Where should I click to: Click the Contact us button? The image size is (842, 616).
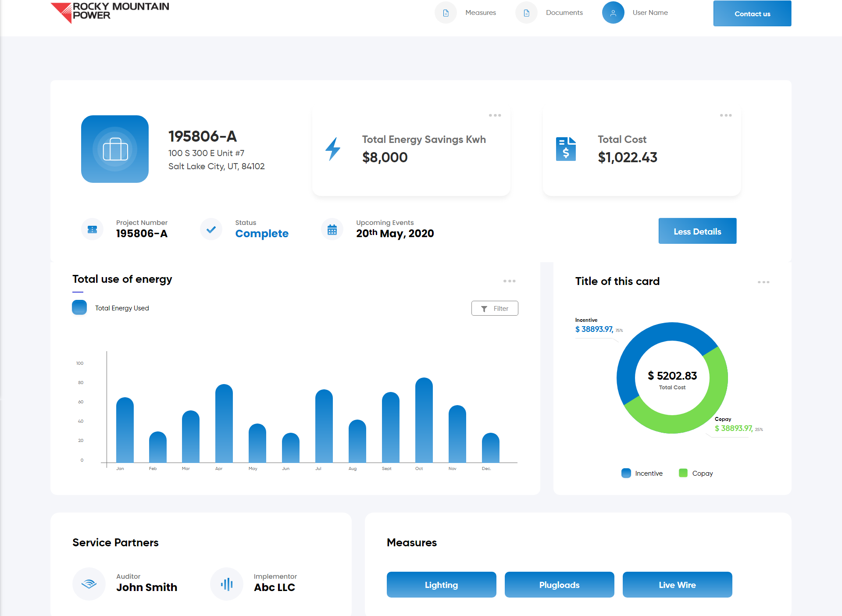click(752, 14)
